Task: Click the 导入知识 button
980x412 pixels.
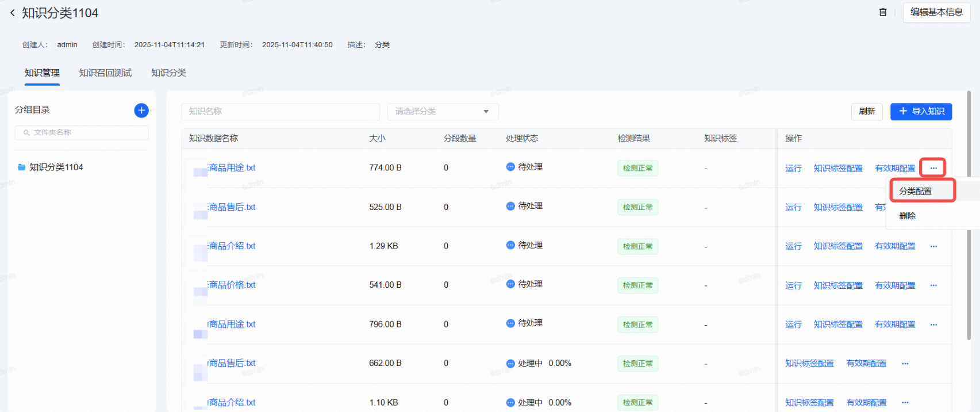Action: pos(921,112)
